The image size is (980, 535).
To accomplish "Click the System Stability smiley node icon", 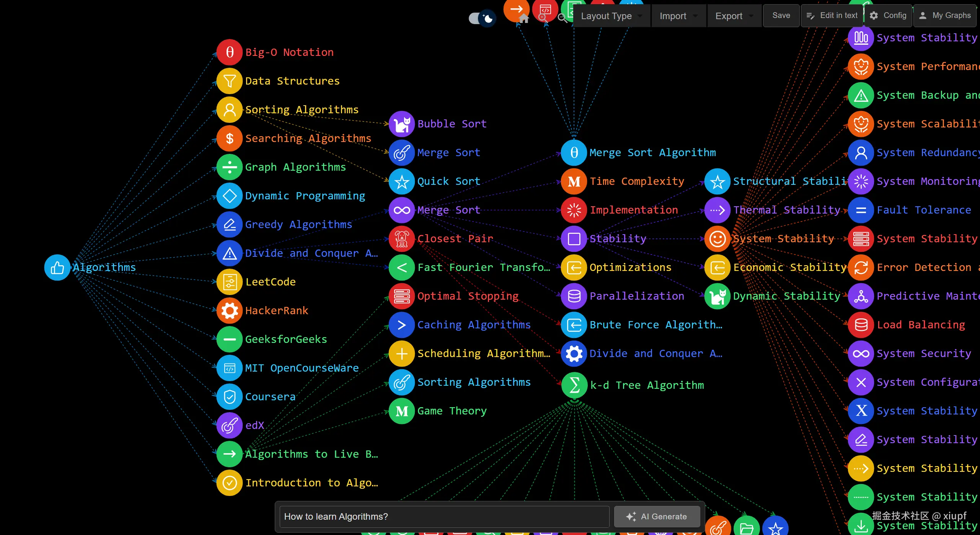I will click(717, 239).
